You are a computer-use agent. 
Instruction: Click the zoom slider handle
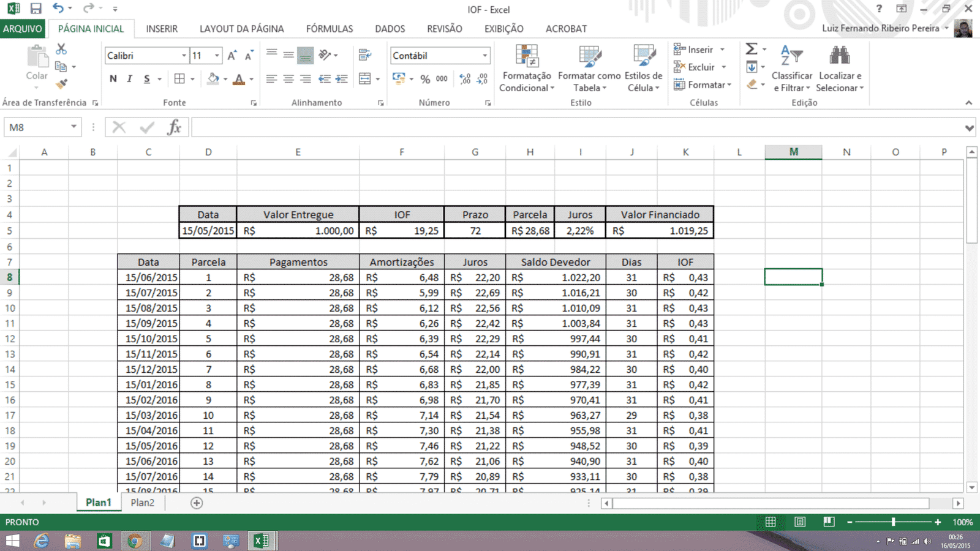(x=894, y=522)
